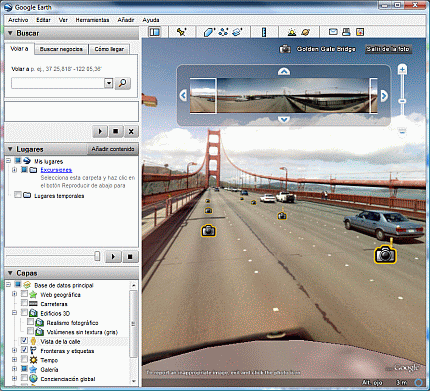The height and width of the screenshot is (391, 430).
Task: Open the Ayuda menu
Action: coord(151,20)
